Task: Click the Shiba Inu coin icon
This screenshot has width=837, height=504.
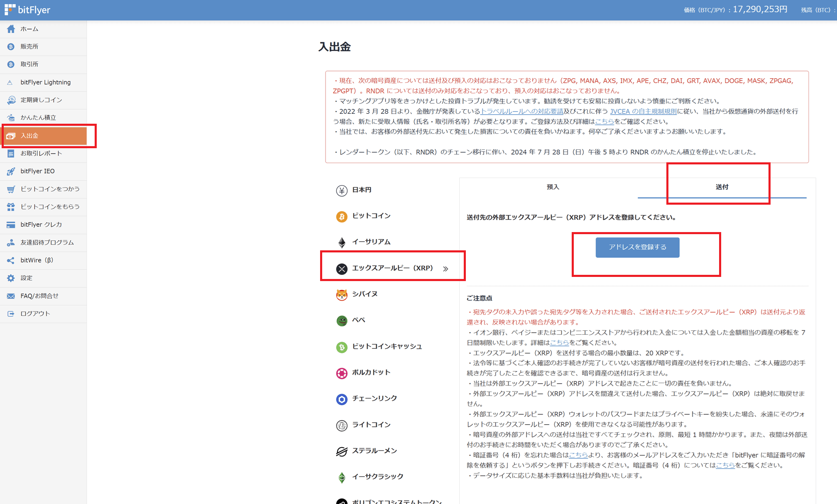Action: [x=342, y=295]
